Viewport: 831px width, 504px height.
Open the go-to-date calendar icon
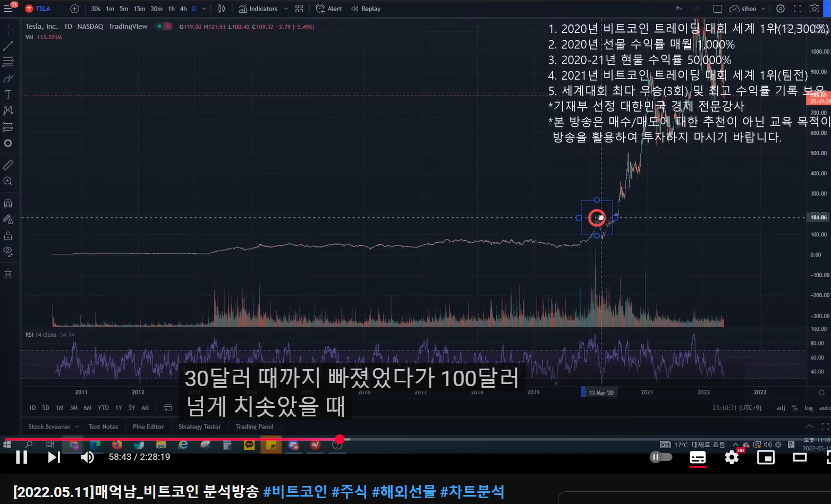pos(168,408)
